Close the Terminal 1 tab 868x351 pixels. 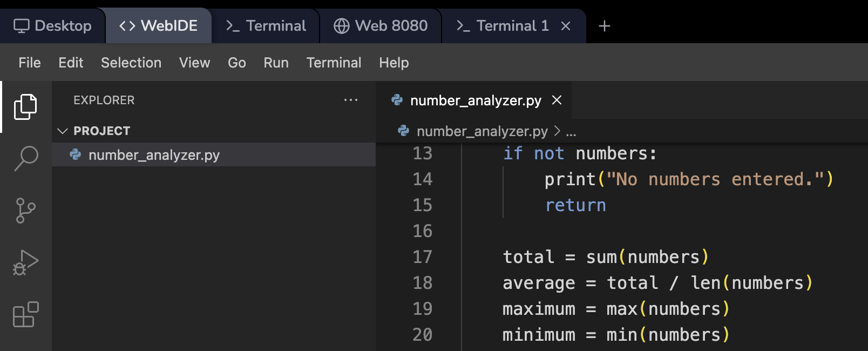(x=566, y=26)
